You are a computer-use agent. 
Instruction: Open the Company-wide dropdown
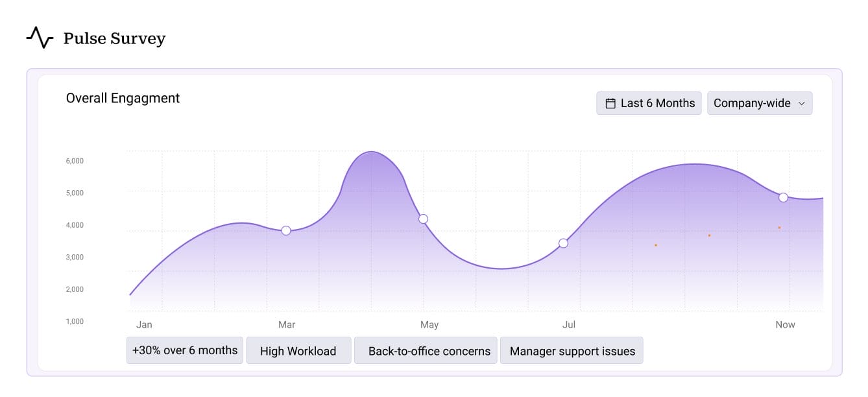[759, 102]
